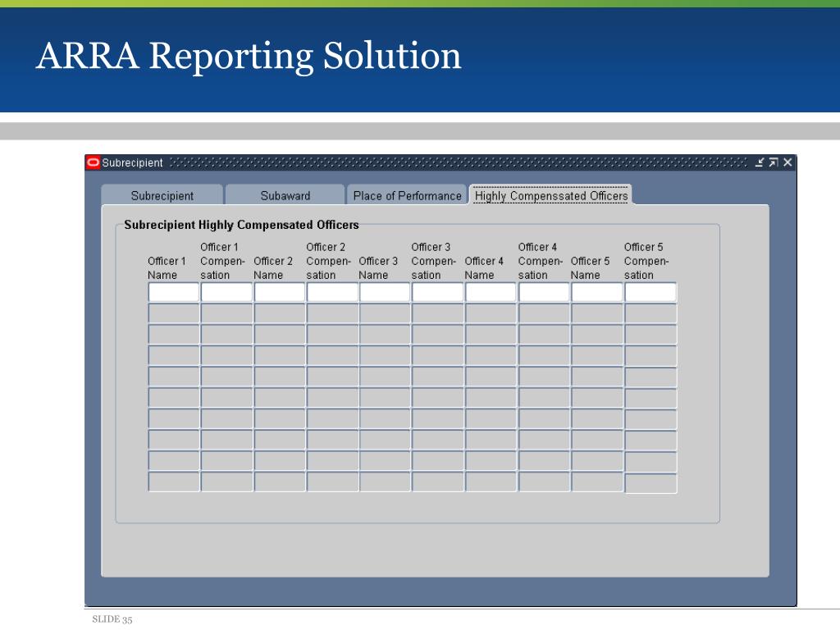The width and height of the screenshot is (840, 630).
Task: Maximize the Subrecipient window
Action: (x=773, y=162)
